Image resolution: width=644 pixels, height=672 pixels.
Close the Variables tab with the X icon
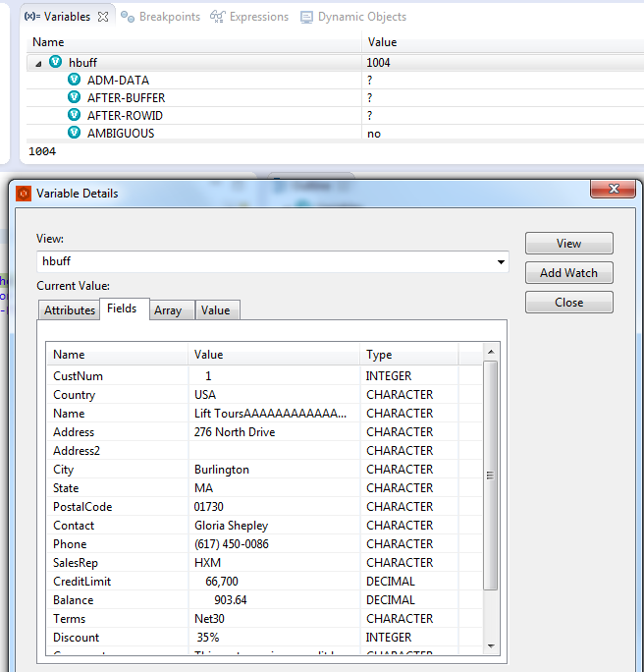[103, 17]
